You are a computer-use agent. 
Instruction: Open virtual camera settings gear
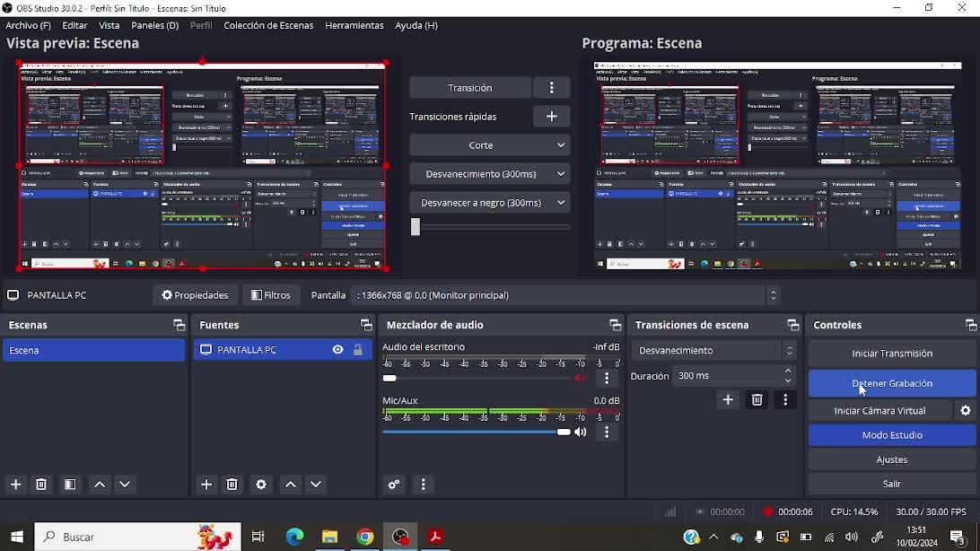click(966, 410)
